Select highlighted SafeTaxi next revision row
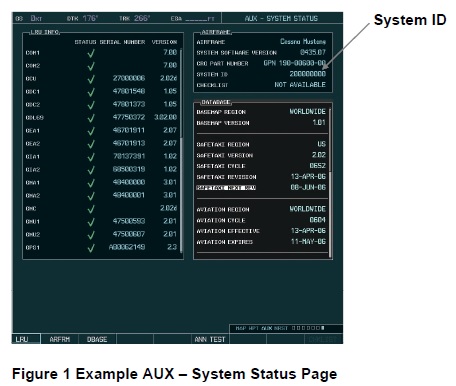Screen dimensions: 456x386 [261, 188]
